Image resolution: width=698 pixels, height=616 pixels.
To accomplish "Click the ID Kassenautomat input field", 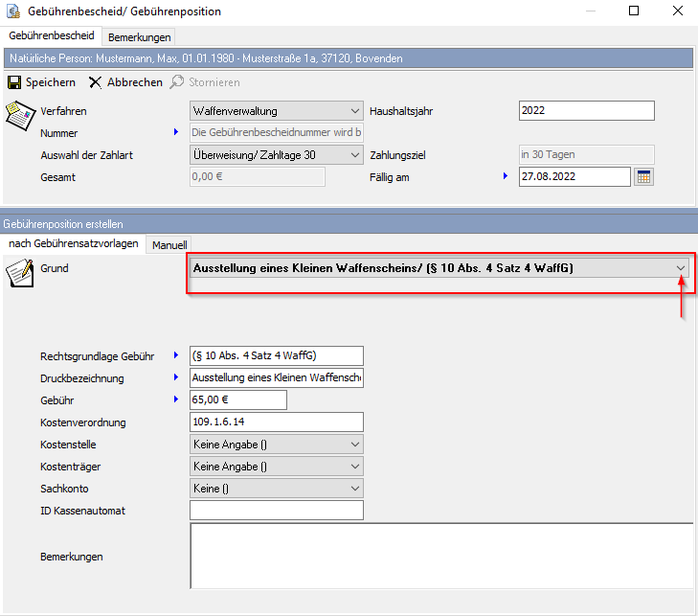I will coord(277,511).
